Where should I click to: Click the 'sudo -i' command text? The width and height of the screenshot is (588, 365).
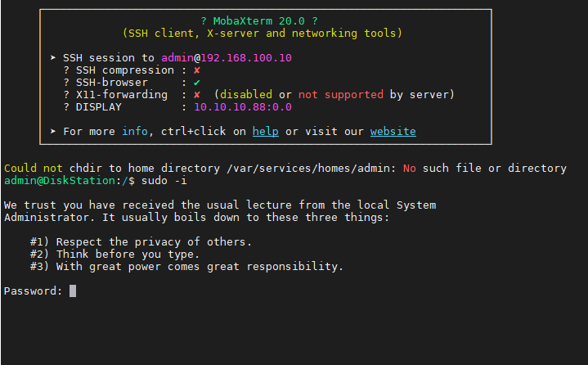point(164,180)
